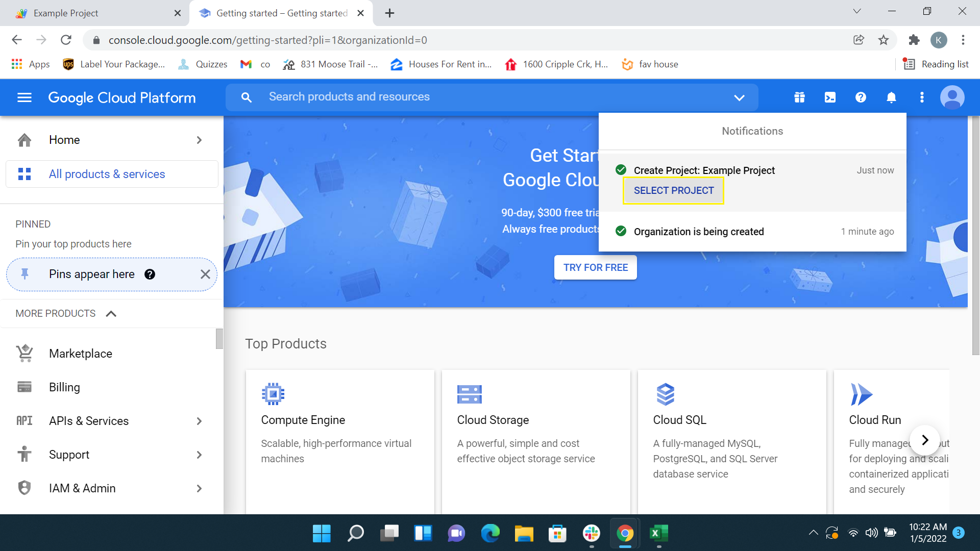Image resolution: width=980 pixels, height=551 pixels.
Task: Open the Compute Engine chip icon
Action: pos(273,394)
